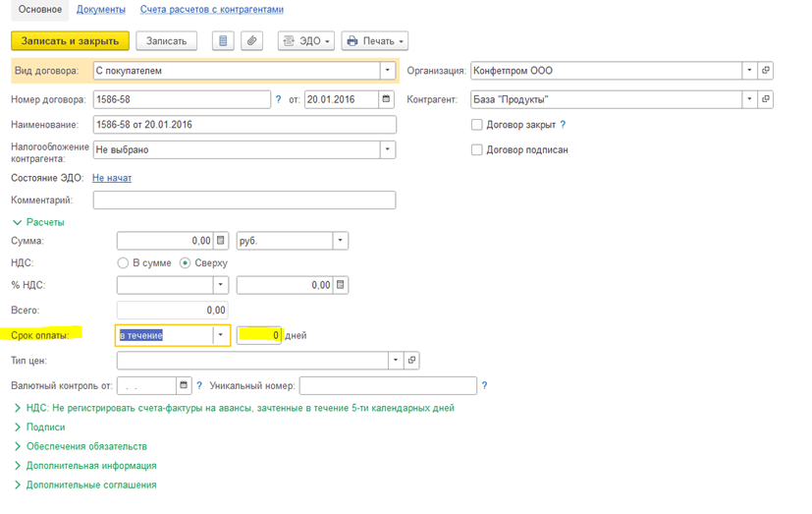Expand the НДС invoices on advances section

point(234,408)
